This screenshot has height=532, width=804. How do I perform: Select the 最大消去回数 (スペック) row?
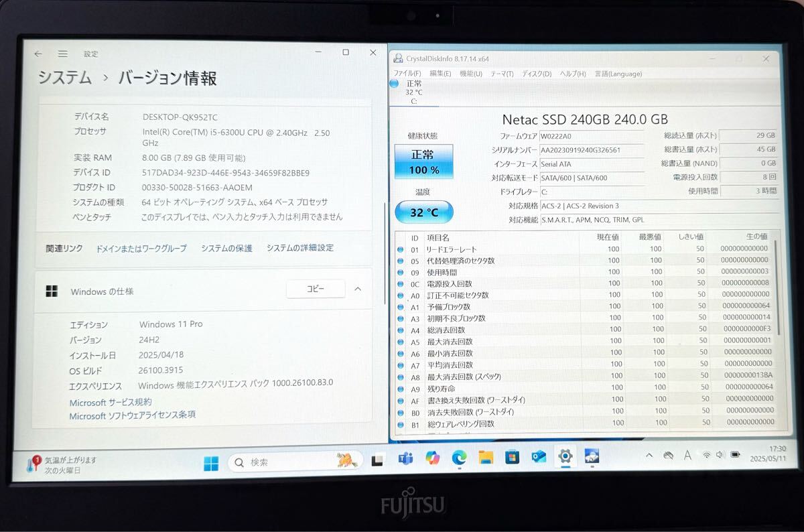tap(585, 377)
